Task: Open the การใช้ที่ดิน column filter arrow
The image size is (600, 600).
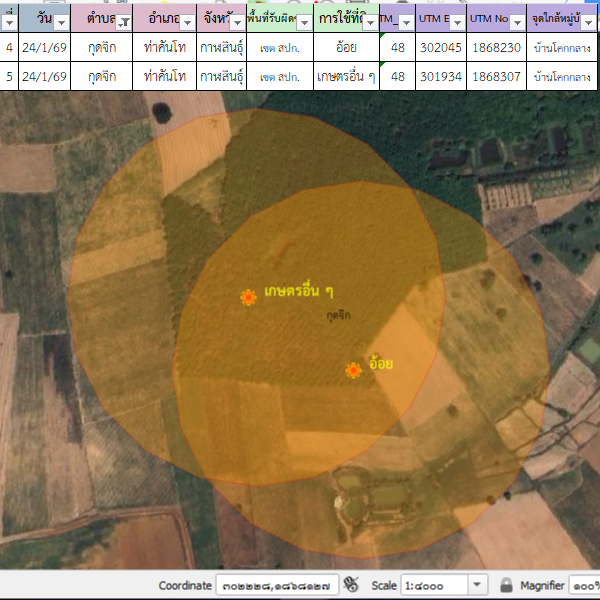Action: (x=368, y=22)
